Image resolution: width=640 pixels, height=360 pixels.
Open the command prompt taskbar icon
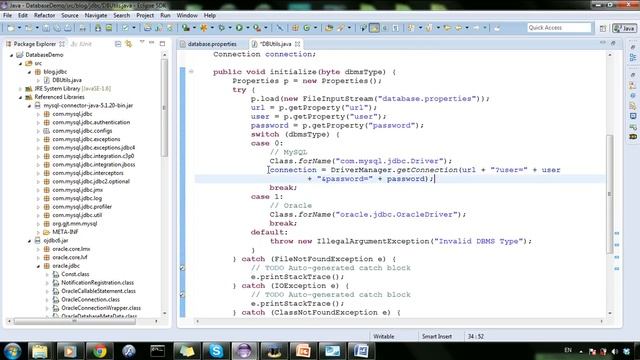click(158, 351)
